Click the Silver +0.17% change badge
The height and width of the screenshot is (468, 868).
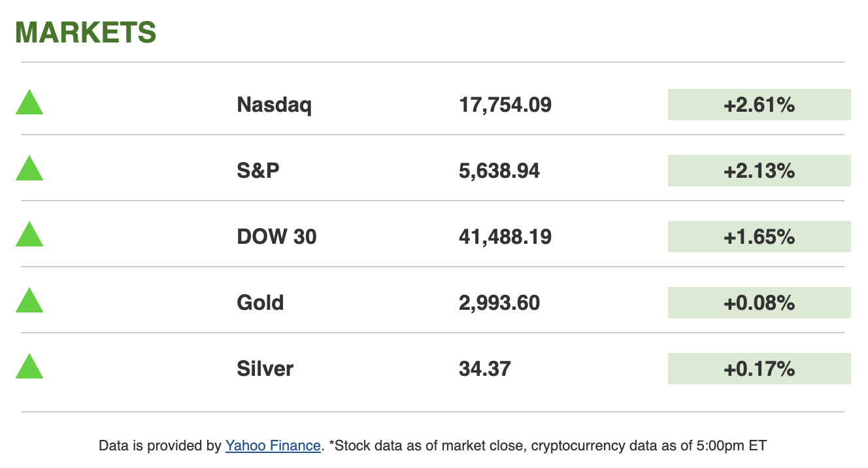pyautogui.click(x=759, y=369)
